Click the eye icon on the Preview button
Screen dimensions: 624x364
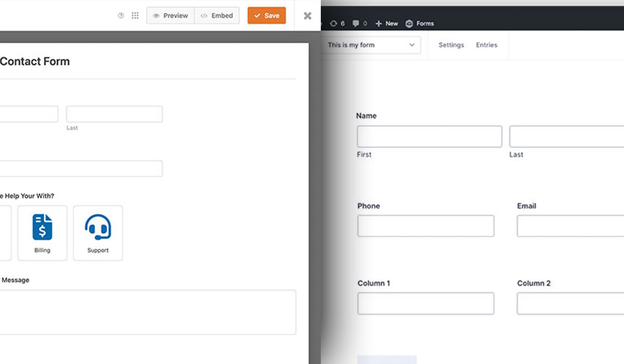156,16
